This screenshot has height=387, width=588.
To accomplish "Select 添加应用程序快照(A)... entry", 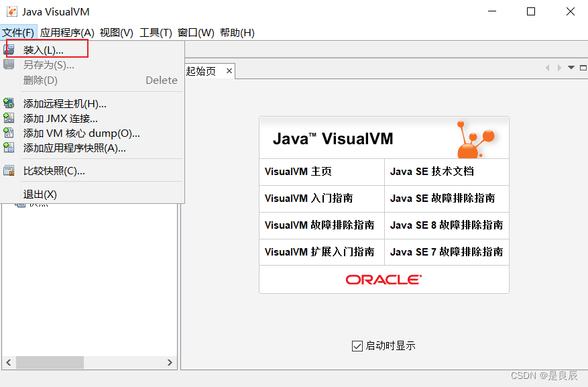I will tap(93, 148).
